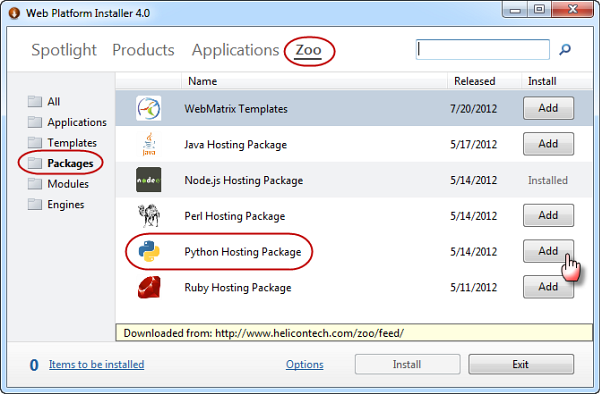This screenshot has width=600, height=394.
Task: Add Python Hosting Package
Action: [x=548, y=251]
